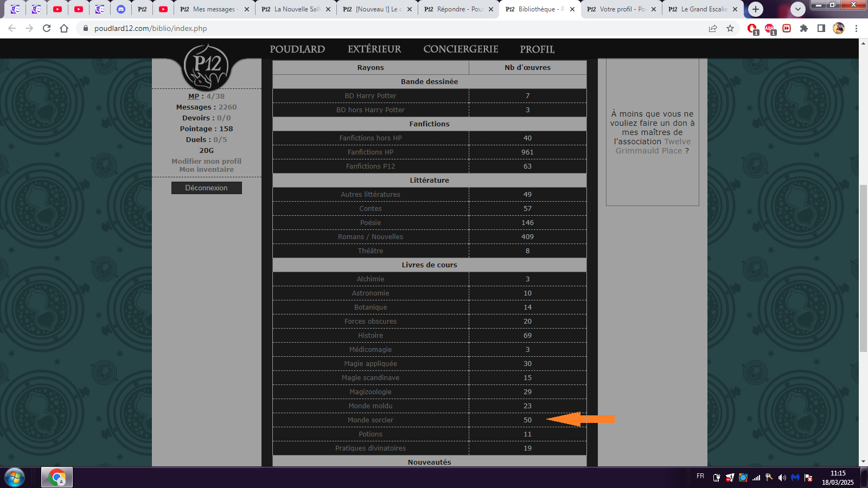
Task: Open the Chrome three-dot menu
Action: tap(856, 28)
